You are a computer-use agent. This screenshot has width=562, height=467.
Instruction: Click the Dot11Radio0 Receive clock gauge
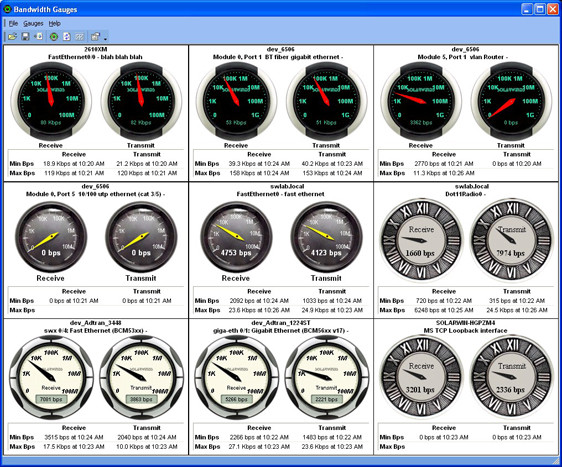point(421,240)
